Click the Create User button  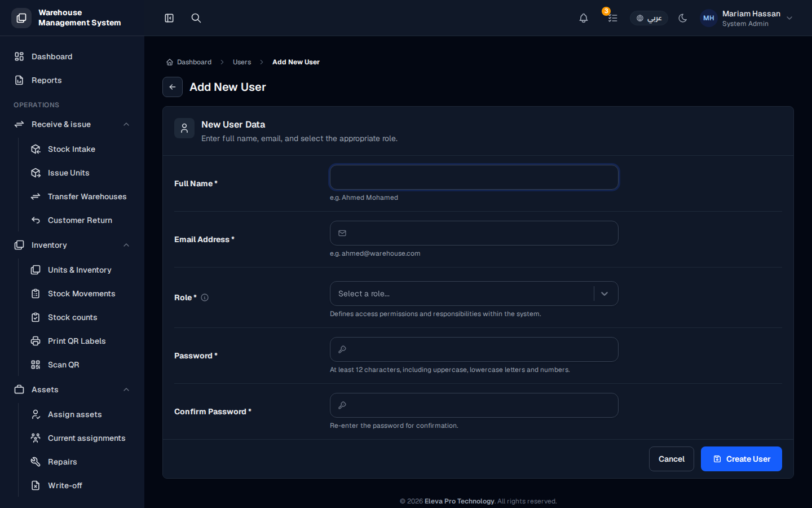click(742, 459)
